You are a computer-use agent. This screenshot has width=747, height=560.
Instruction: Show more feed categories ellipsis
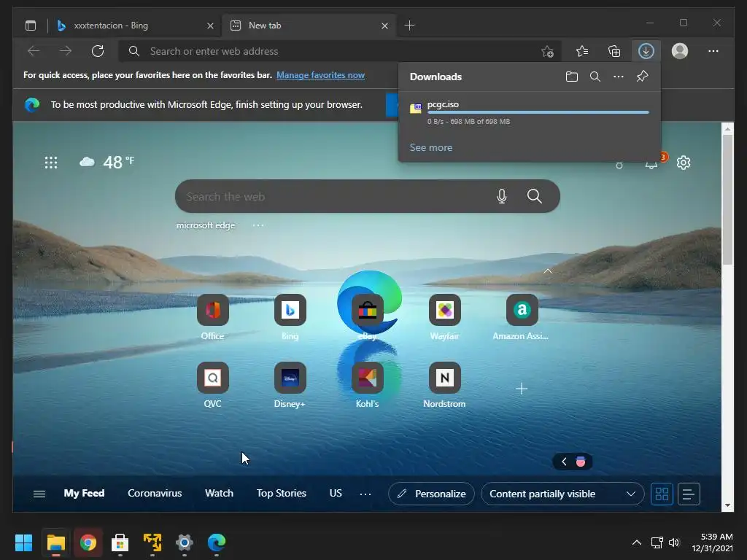click(365, 494)
